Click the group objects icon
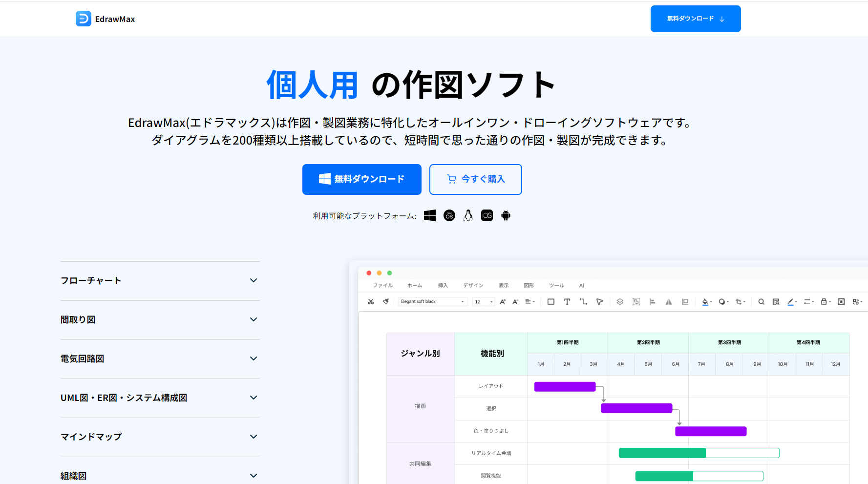Image resolution: width=868 pixels, height=484 pixels. [x=636, y=302]
